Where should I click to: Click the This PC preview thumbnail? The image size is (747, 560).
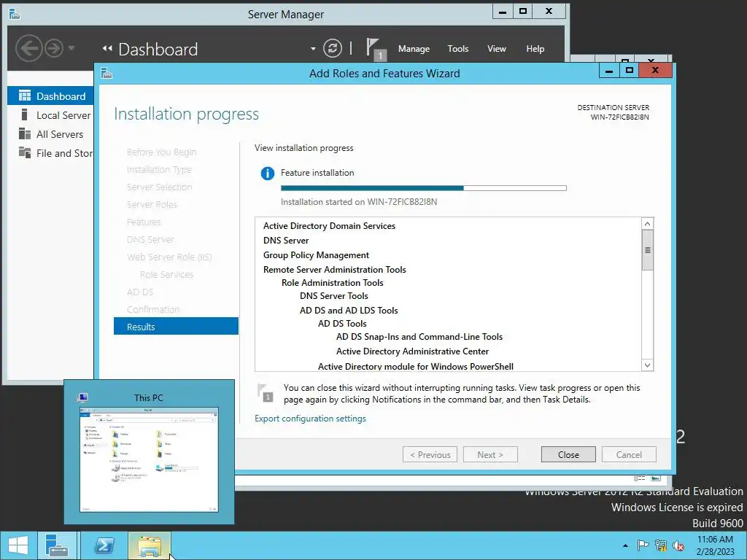click(x=149, y=459)
